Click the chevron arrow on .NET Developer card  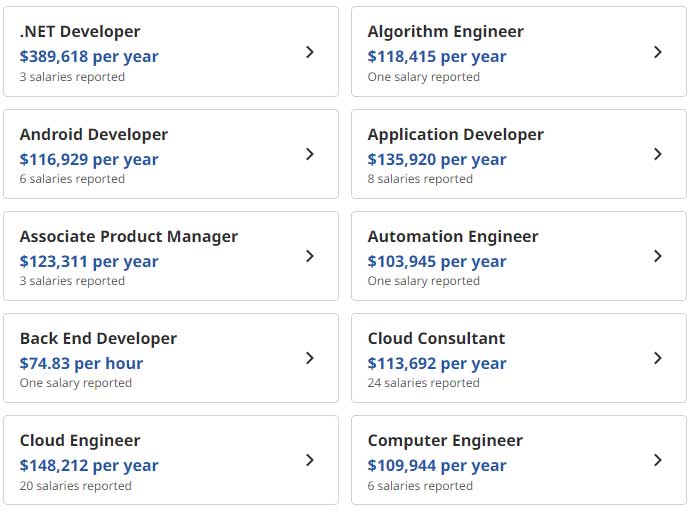(x=310, y=52)
